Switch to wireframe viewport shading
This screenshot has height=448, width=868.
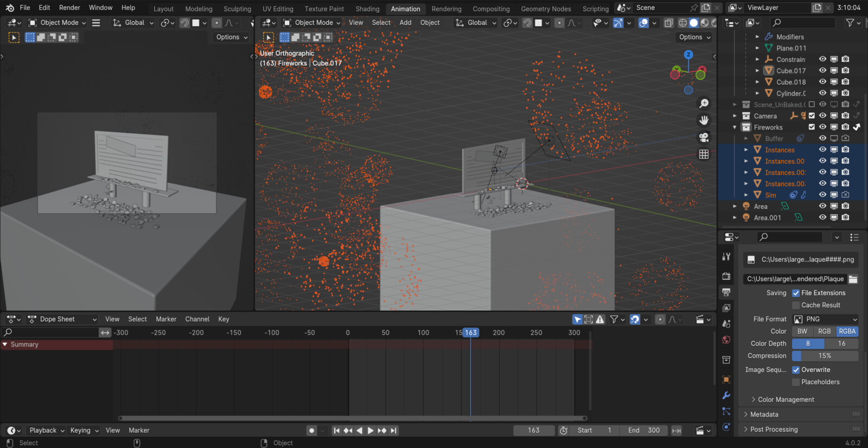click(x=682, y=23)
